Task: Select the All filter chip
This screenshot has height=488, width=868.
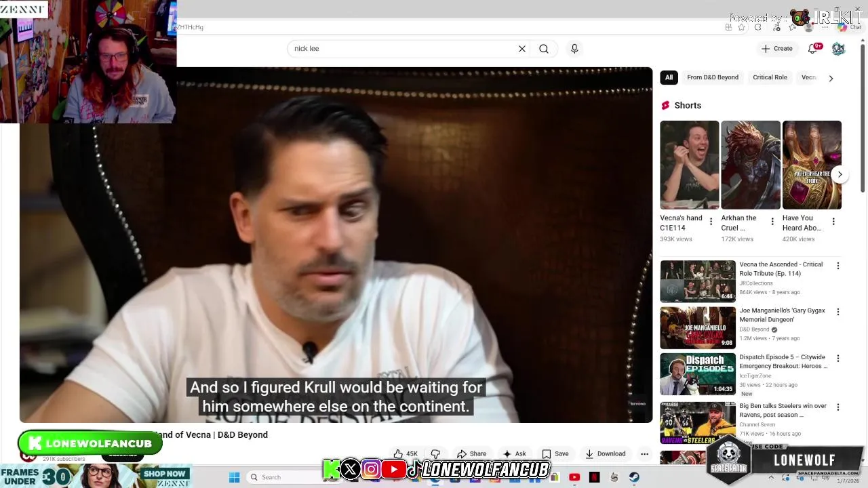Action: point(669,77)
